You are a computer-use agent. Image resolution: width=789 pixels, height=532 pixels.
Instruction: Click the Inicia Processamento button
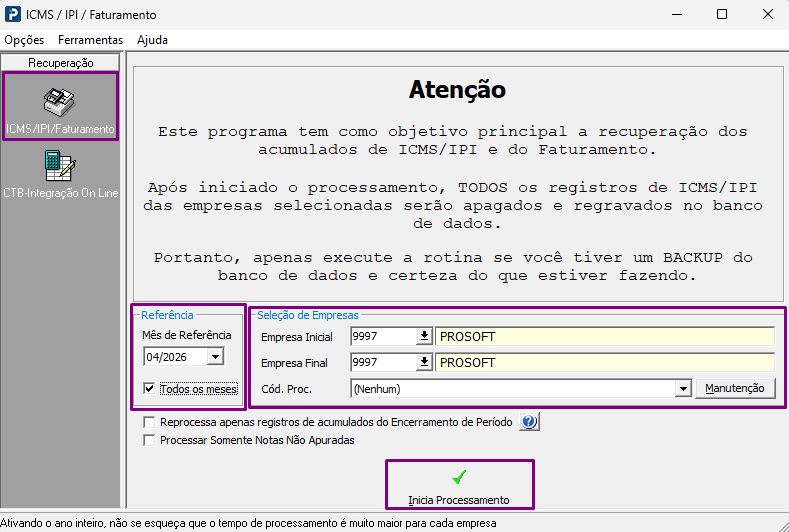click(x=459, y=485)
